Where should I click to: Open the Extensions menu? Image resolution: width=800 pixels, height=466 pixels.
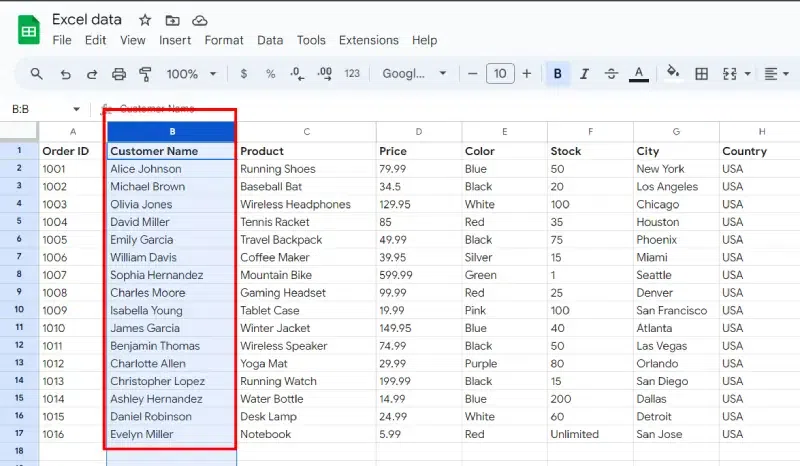368,40
